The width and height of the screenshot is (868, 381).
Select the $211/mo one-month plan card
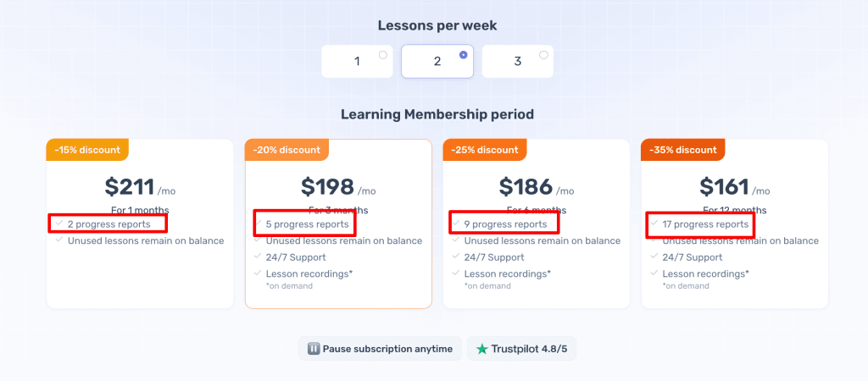140,224
